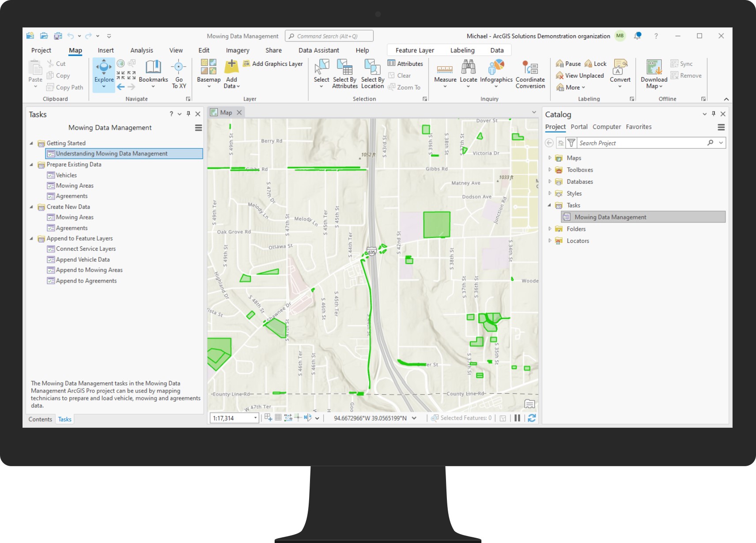Click the Undo arrow icon
The width and height of the screenshot is (756, 543).
point(71,36)
